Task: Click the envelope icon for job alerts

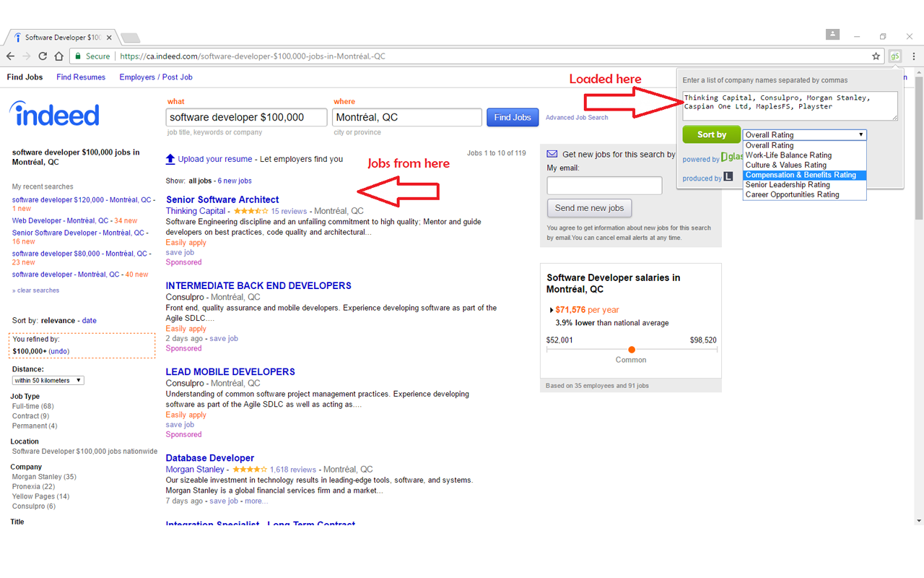Action: (x=552, y=154)
